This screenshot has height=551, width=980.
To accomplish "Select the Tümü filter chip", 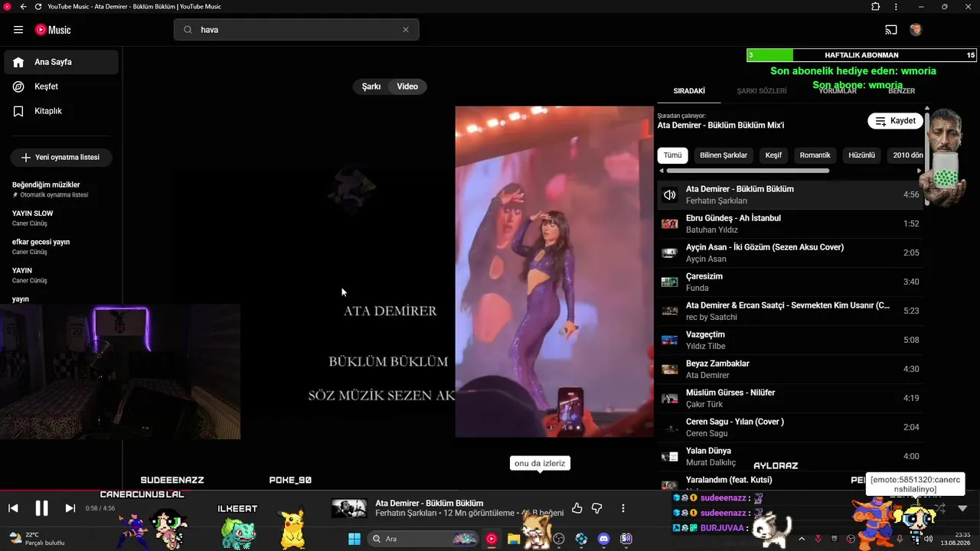I will [673, 155].
